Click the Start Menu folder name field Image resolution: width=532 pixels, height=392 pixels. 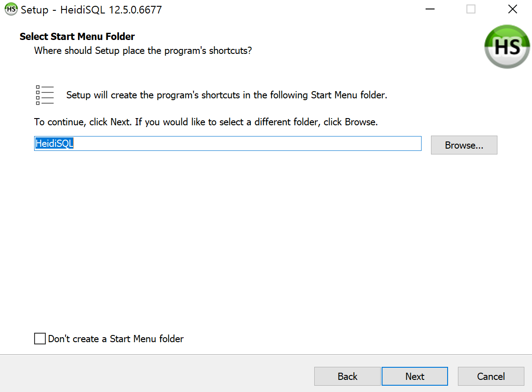click(228, 144)
